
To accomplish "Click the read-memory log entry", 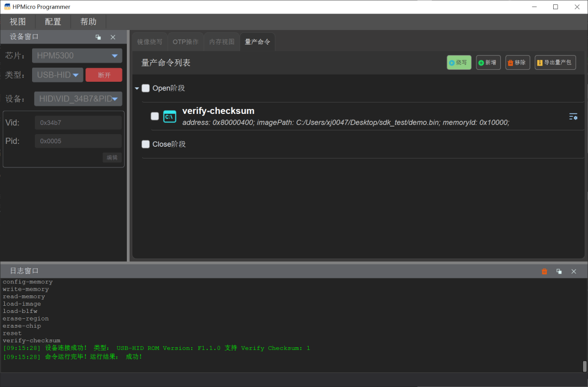I will (x=24, y=297).
